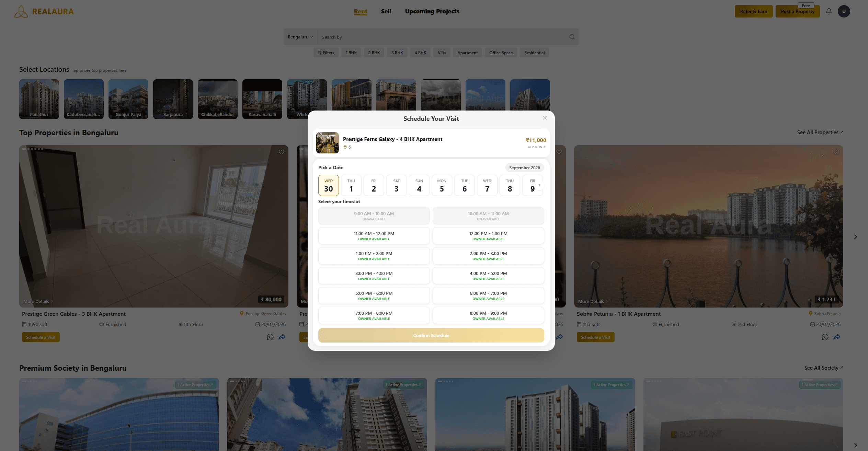
Task: Select the Kadubeesanahalli location thumbnail
Action: pyautogui.click(x=84, y=99)
